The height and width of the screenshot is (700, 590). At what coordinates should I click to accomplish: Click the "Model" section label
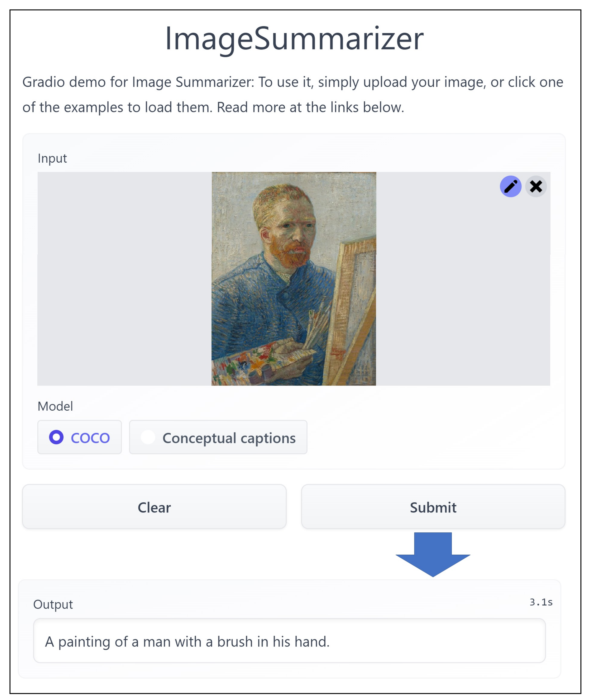pyautogui.click(x=55, y=406)
